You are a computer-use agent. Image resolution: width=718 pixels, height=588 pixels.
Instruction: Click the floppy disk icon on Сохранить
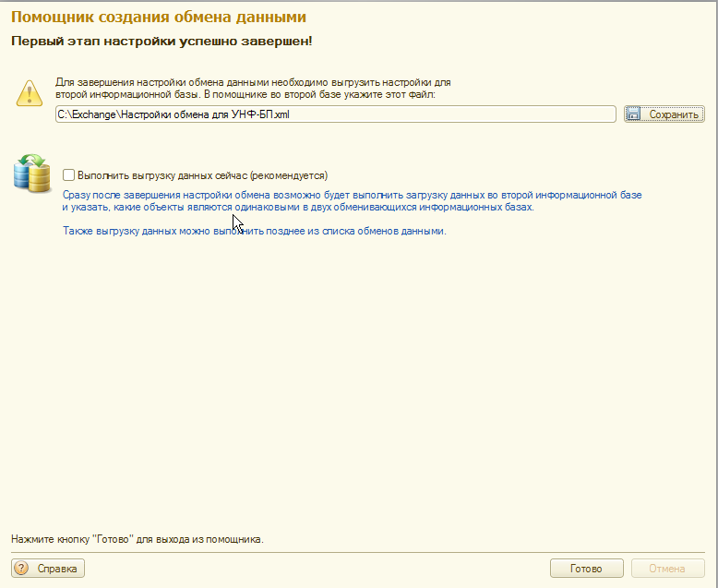[633, 114]
